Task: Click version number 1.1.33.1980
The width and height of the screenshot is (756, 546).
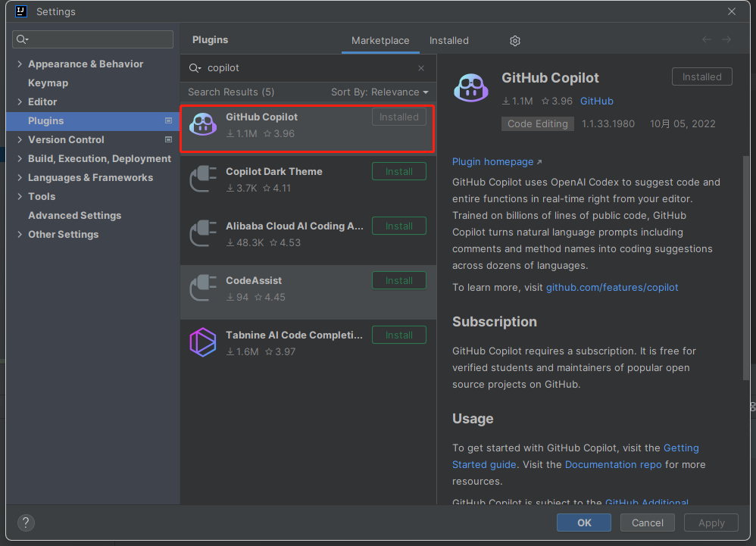Action: click(608, 124)
